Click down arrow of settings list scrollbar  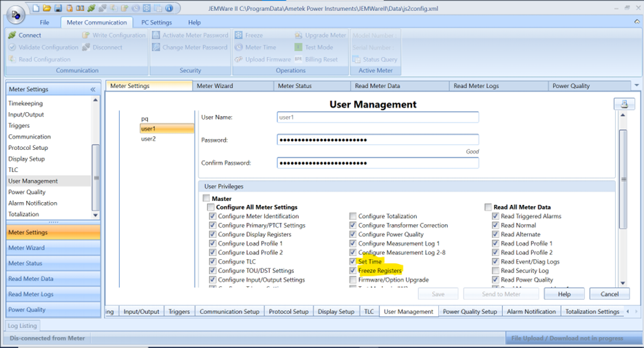point(95,215)
